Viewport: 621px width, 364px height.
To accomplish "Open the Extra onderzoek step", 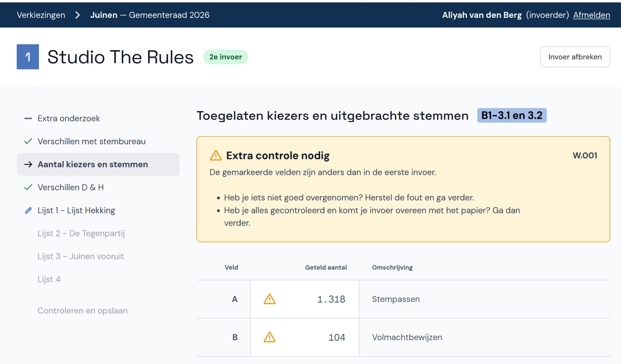I will tap(69, 118).
